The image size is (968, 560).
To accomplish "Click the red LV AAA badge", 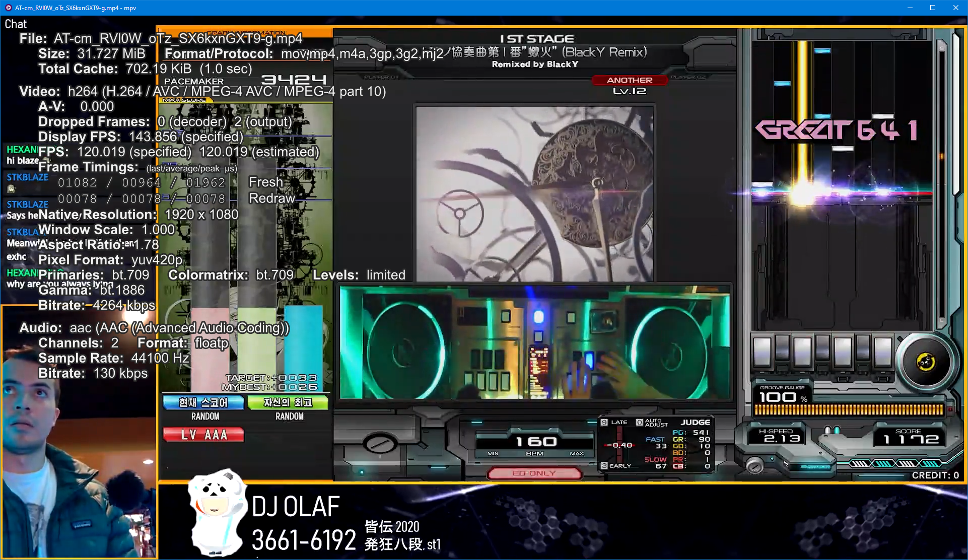I will [x=203, y=435].
